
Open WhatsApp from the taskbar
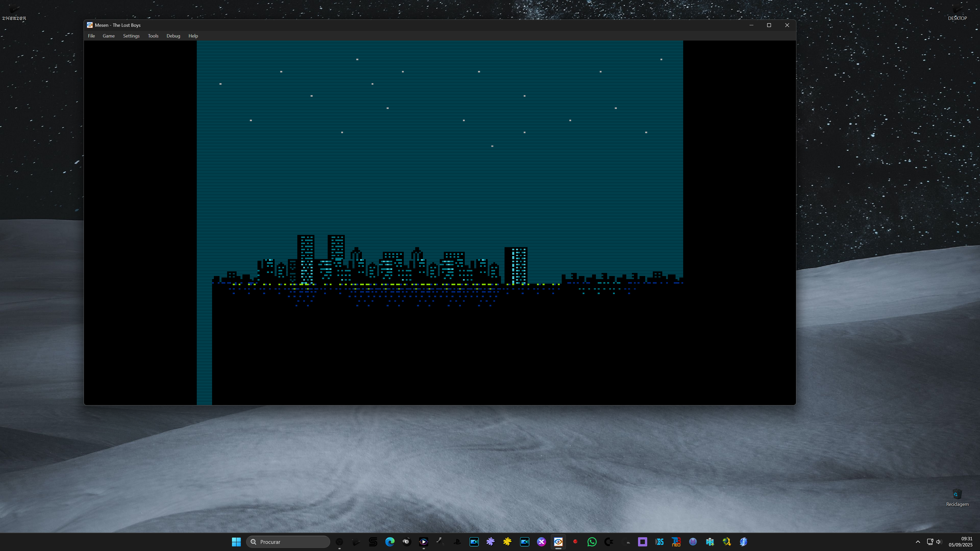pos(592,542)
